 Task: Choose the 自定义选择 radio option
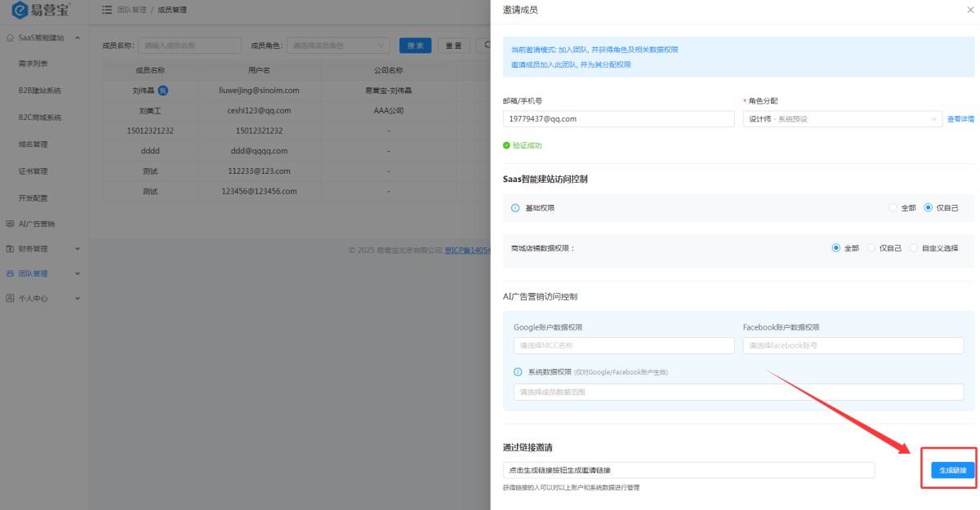click(914, 248)
